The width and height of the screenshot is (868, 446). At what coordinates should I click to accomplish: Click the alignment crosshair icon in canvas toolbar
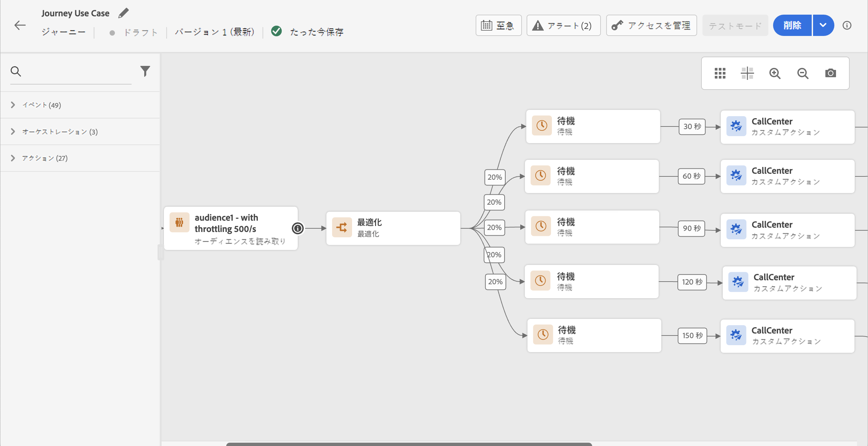(747, 73)
